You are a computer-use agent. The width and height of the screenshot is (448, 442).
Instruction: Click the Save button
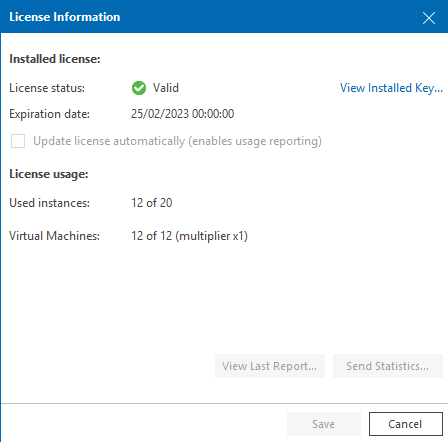pyautogui.click(x=324, y=424)
